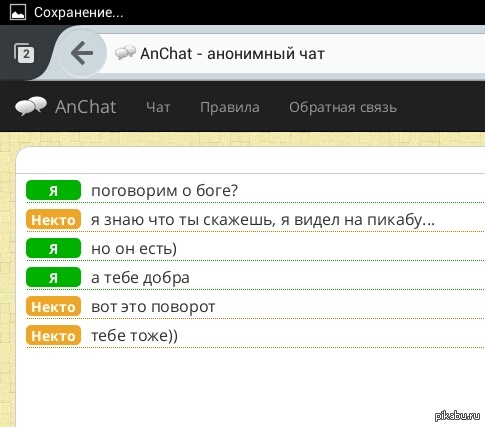Select the message 'поговорим о боге?'
485x427 pixels.
click(165, 191)
